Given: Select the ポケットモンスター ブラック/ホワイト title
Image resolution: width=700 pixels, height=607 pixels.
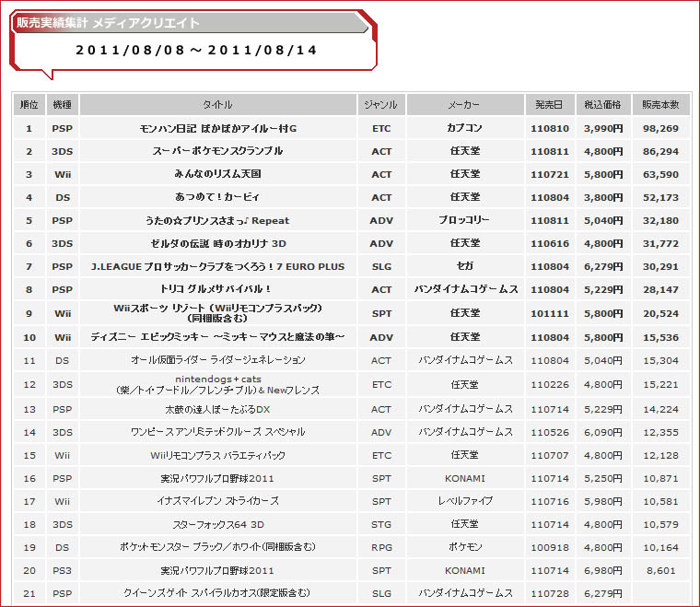Looking at the screenshot, I should pyautogui.click(x=218, y=547).
